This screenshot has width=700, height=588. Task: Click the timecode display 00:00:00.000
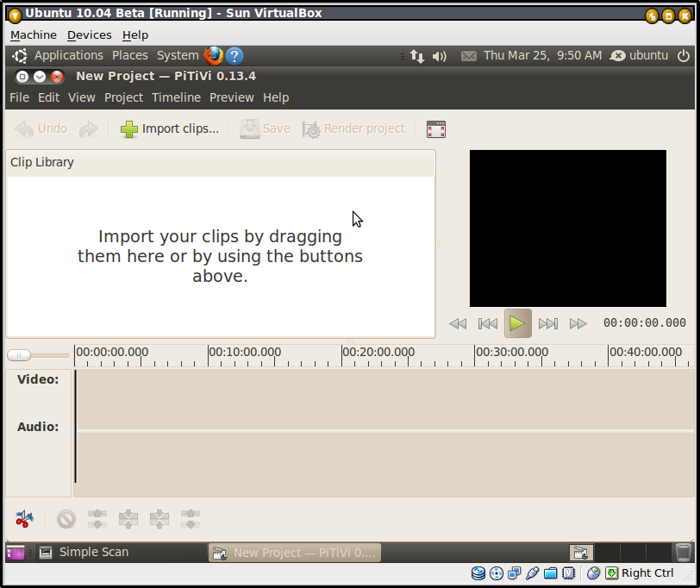644,322
